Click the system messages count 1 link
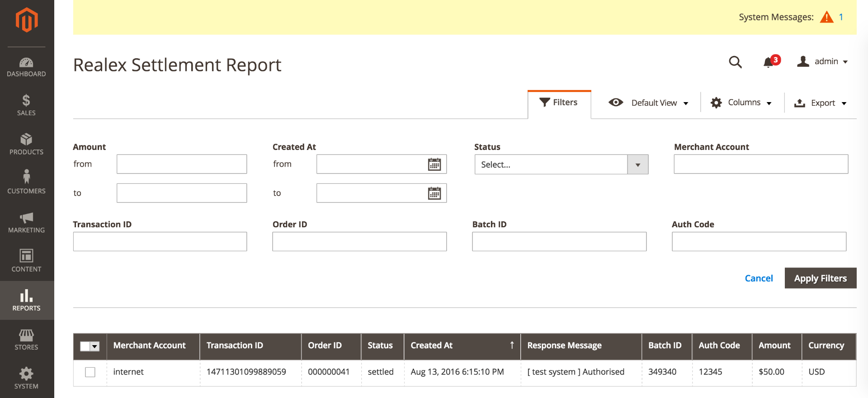 click(x=841, y=17)
